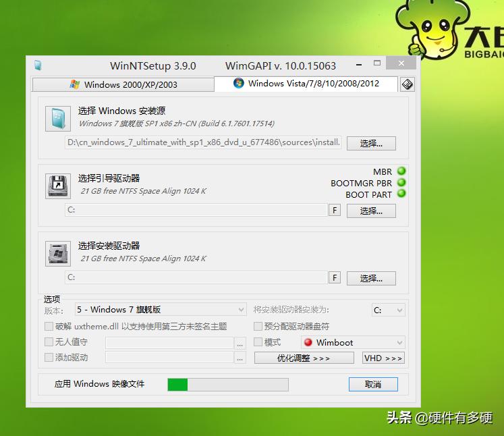
Task: Minimize the WinNTSetup window
Action: [359, 65]
